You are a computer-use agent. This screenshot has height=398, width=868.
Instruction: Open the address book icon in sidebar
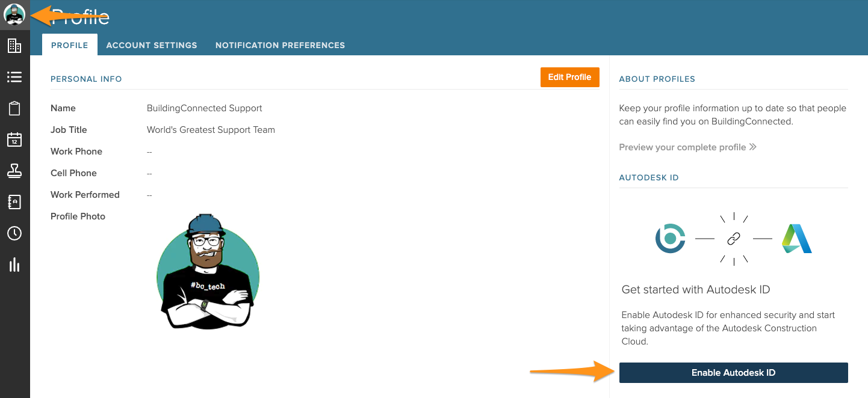(14, 202)
